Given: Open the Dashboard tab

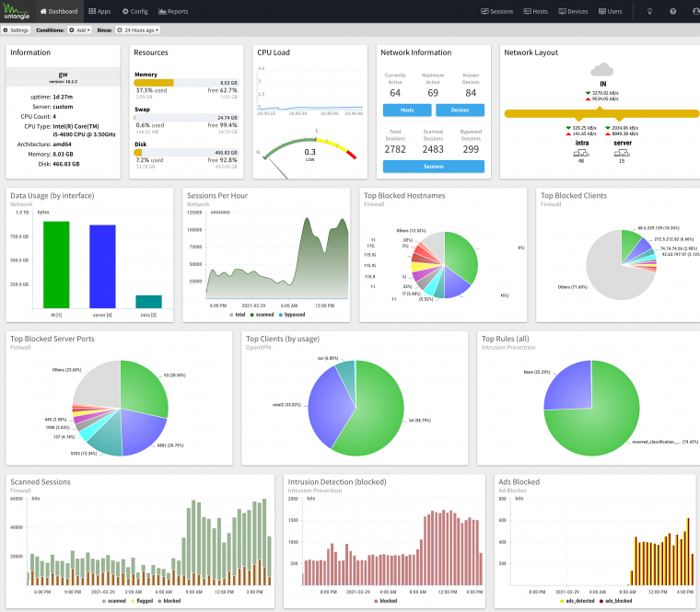Looking at the screenshot, I should tap(58, 11).
